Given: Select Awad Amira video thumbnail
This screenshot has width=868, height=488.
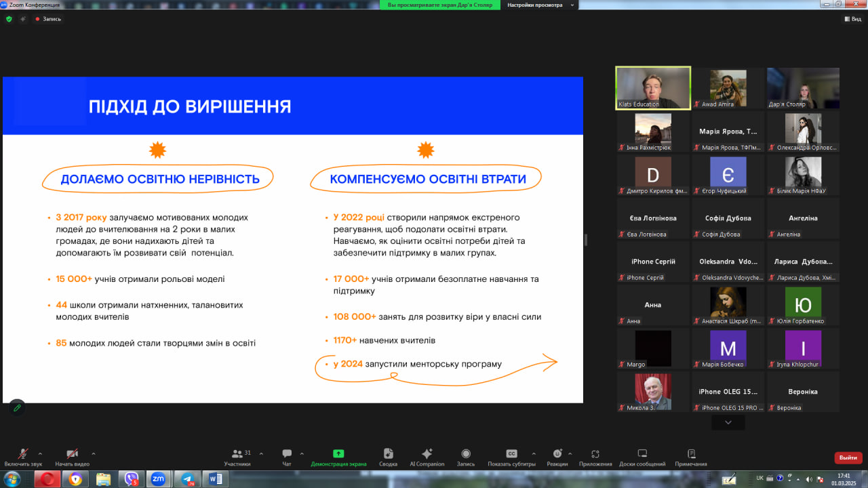Looking at the screenshot, I should click(x=728, y=88).
